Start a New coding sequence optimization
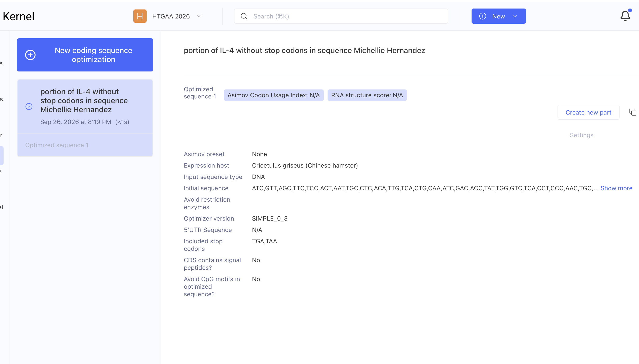 click(85, 55)
